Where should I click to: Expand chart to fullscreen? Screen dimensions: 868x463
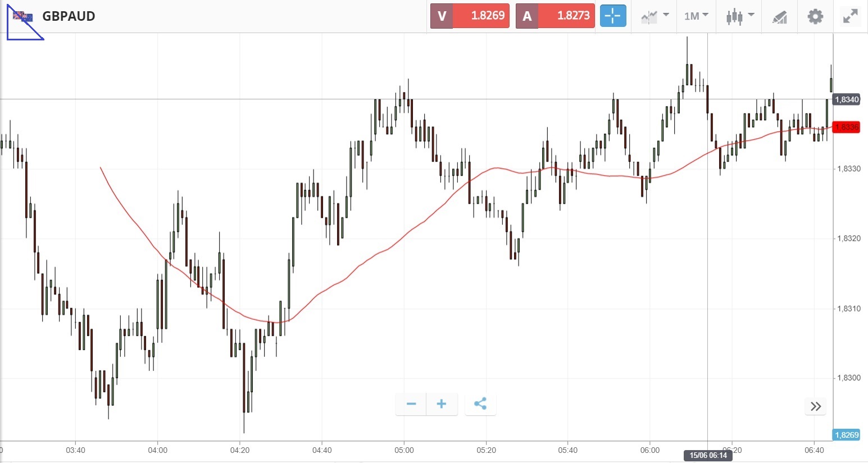[x=851, y=16]
